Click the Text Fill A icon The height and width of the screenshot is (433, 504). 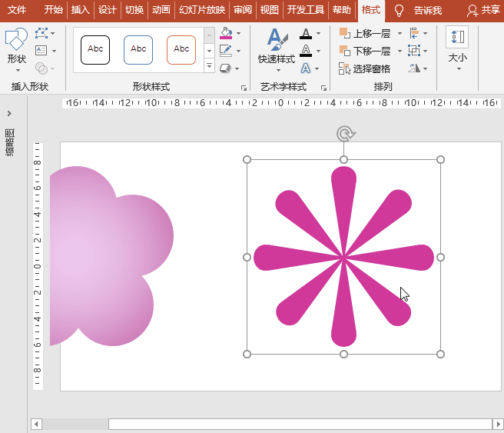pyautogui.click(x=306, y=34)
